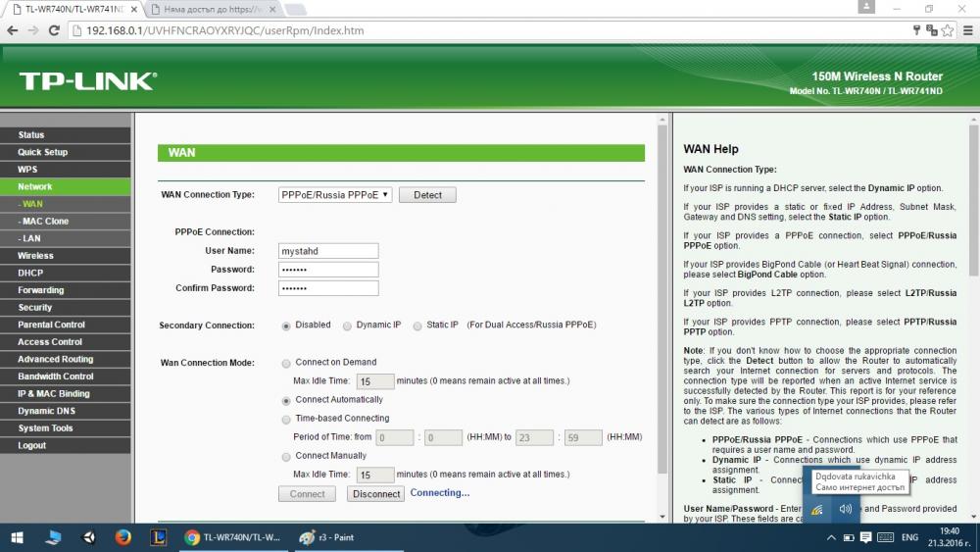The width and height of the screenshot is (980, 552).
Task: Click the browser forward arrow
Action: [33, 30]
